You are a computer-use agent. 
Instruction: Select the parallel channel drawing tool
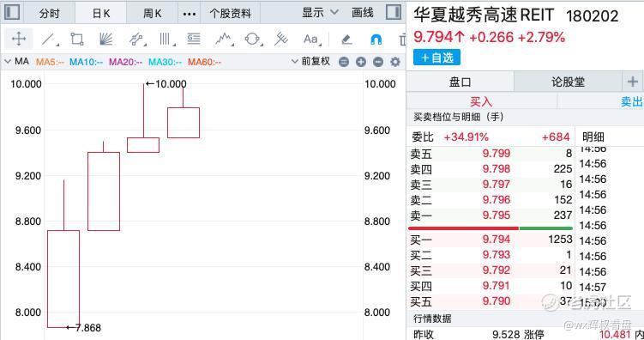(x=136, y=39)
